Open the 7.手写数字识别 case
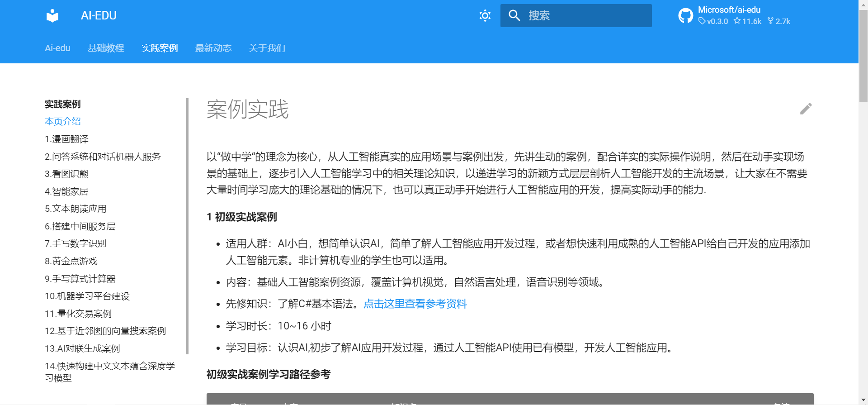This screenshot has width=868, height=405. click(75, 243)
